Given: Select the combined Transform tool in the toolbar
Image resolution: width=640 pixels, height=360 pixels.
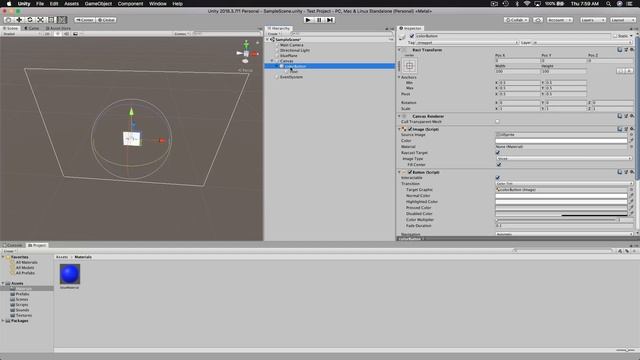Looking at the screenshot, I should point(62,20).
